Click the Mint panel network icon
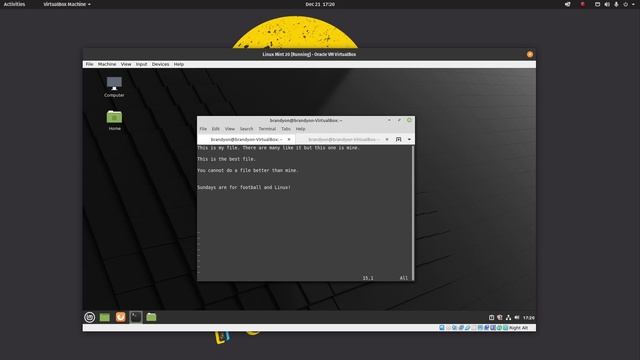The width and height of the screenshot is (640, 360). click(x=508, y=318)
